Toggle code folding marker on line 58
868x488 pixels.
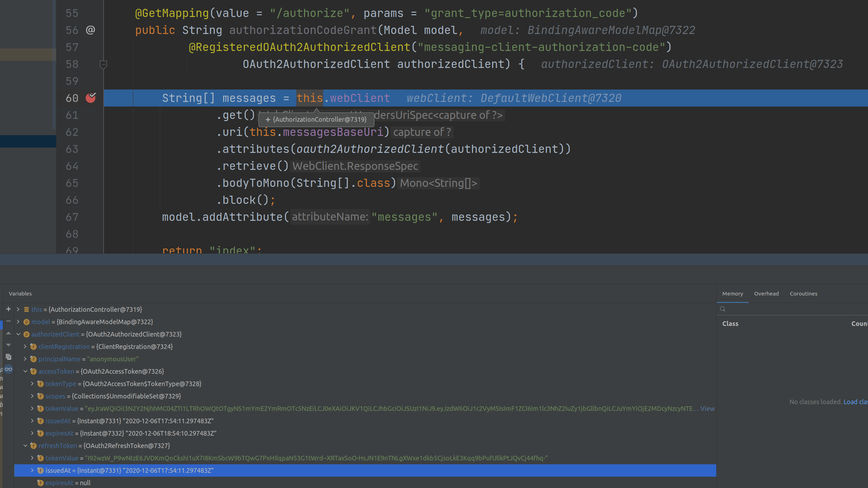(x=103, y=64)
